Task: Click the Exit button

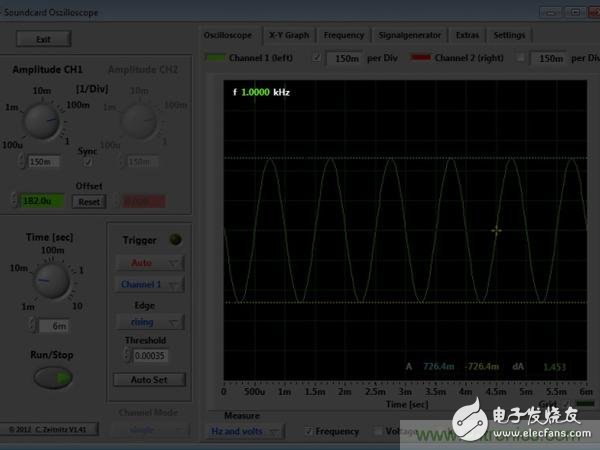Action: pos(43,39)
